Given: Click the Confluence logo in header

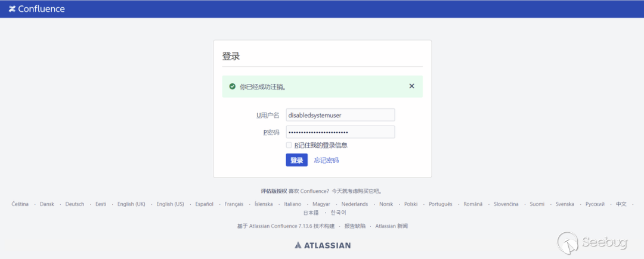Looking at the screenshot, I should tap(37, 8).
